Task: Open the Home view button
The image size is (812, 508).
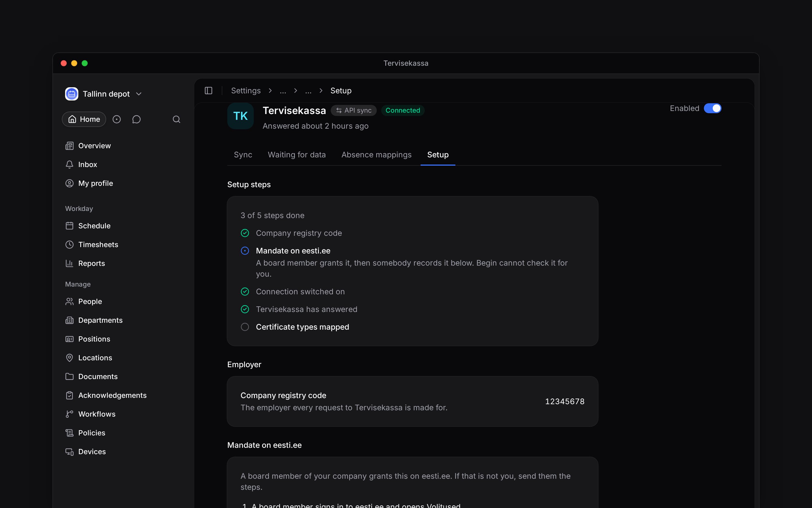Action: tap(84, 119)
